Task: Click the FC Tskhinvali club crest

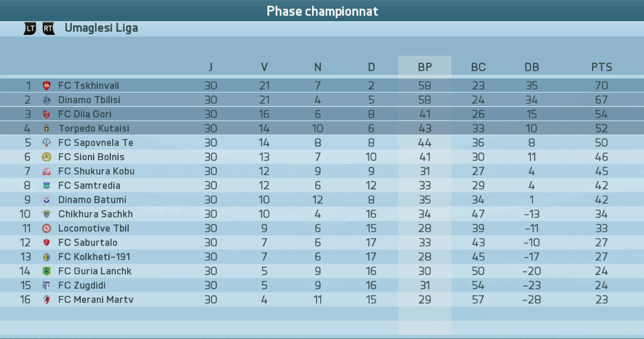Action: point(47,86)
